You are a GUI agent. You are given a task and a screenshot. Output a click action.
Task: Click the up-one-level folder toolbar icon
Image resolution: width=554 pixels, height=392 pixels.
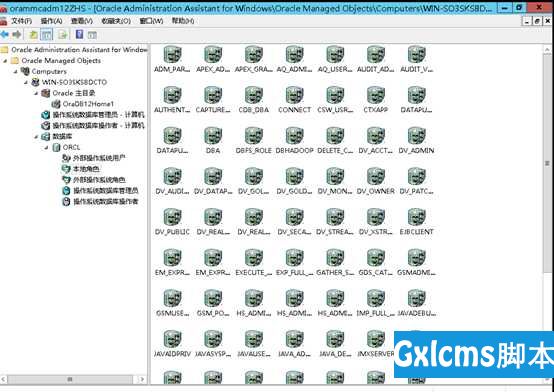coord(33,35)
